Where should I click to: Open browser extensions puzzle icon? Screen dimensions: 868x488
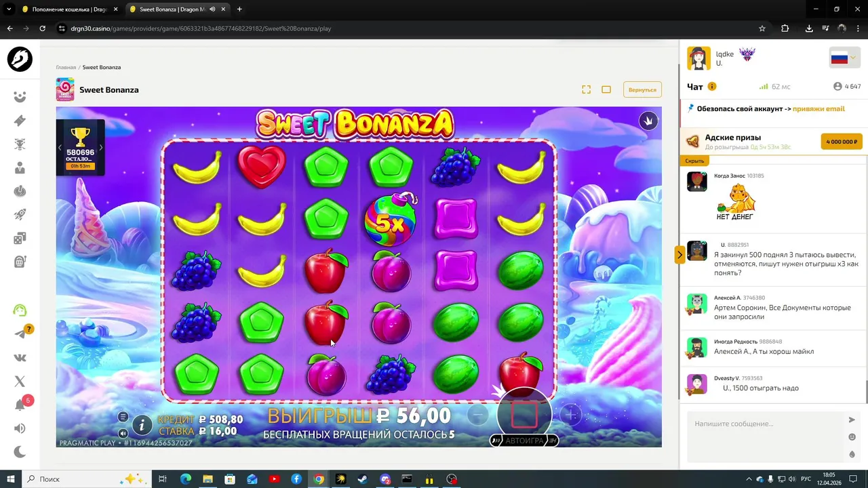(785, 28)
